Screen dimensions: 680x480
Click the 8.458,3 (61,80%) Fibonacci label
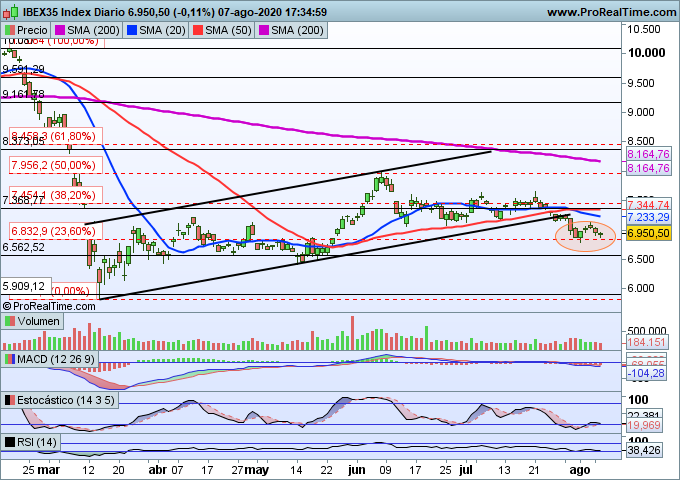pyautogui.click(x=52, y=135)
